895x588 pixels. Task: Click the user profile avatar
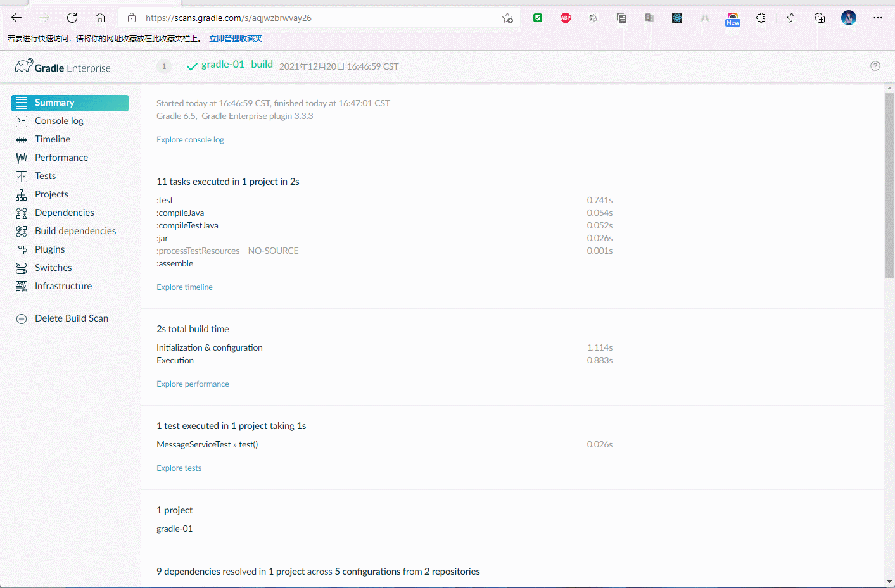click(849, 18)
